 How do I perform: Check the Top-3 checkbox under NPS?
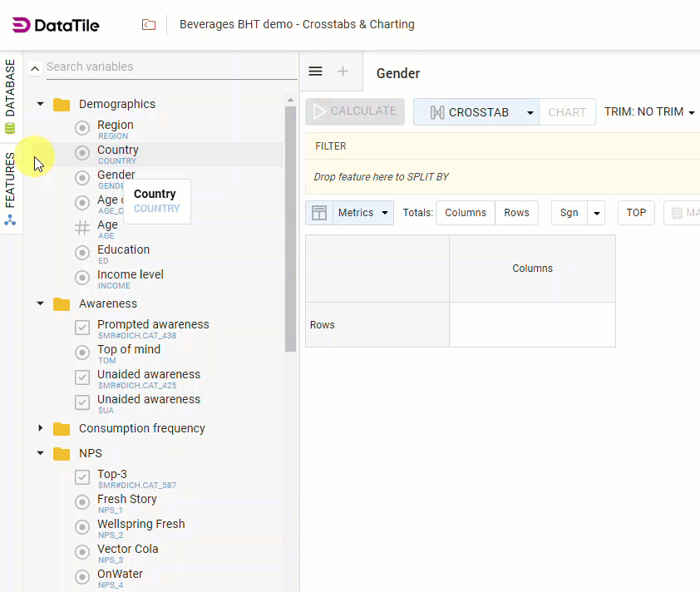pos(81,476)
